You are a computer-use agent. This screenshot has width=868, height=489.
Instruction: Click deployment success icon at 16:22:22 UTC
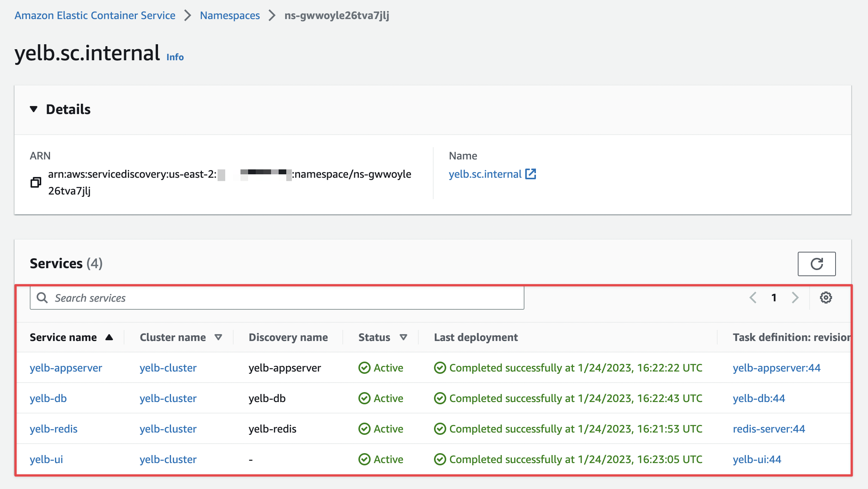point(440,368)
